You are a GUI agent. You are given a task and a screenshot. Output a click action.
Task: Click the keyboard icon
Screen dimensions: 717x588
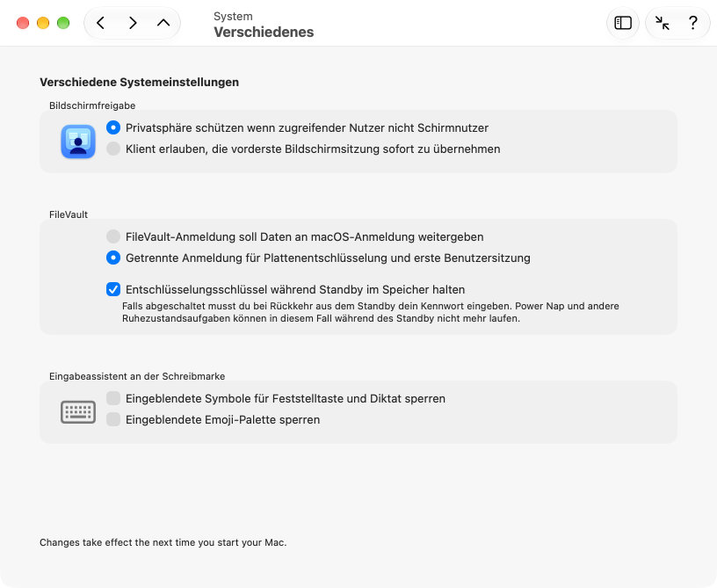(x=78, y=412)
